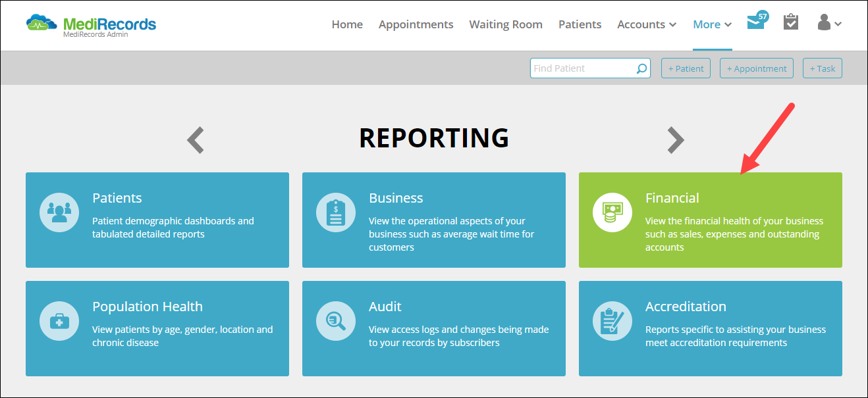This screenshot has height=398, width=868.
Task: Click the + Patient button
Action: click(686, 68)
